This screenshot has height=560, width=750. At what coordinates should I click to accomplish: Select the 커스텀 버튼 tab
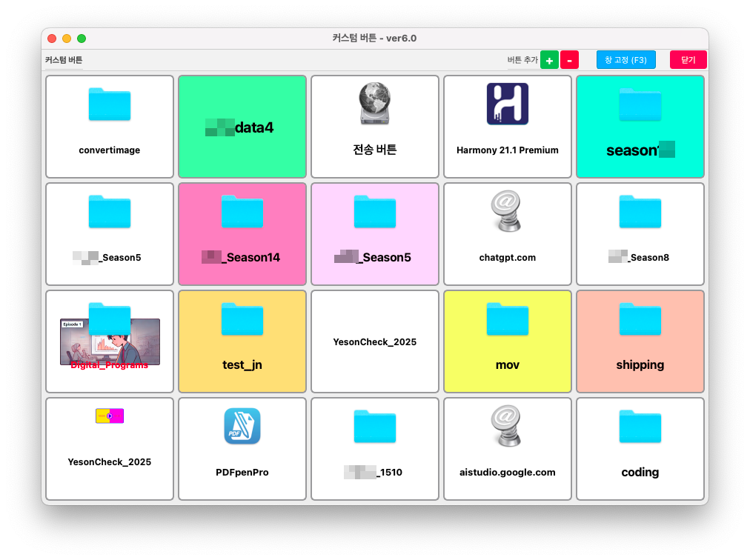(64, 60)
